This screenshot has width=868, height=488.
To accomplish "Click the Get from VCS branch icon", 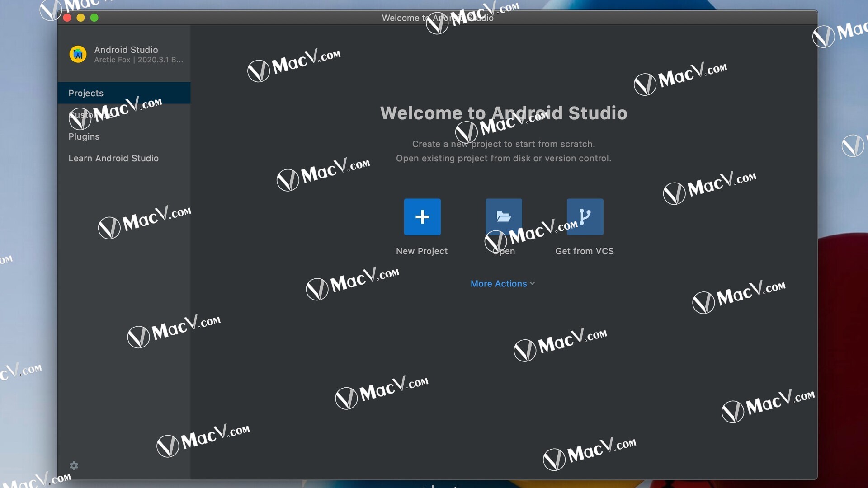I will click(585, 217).
